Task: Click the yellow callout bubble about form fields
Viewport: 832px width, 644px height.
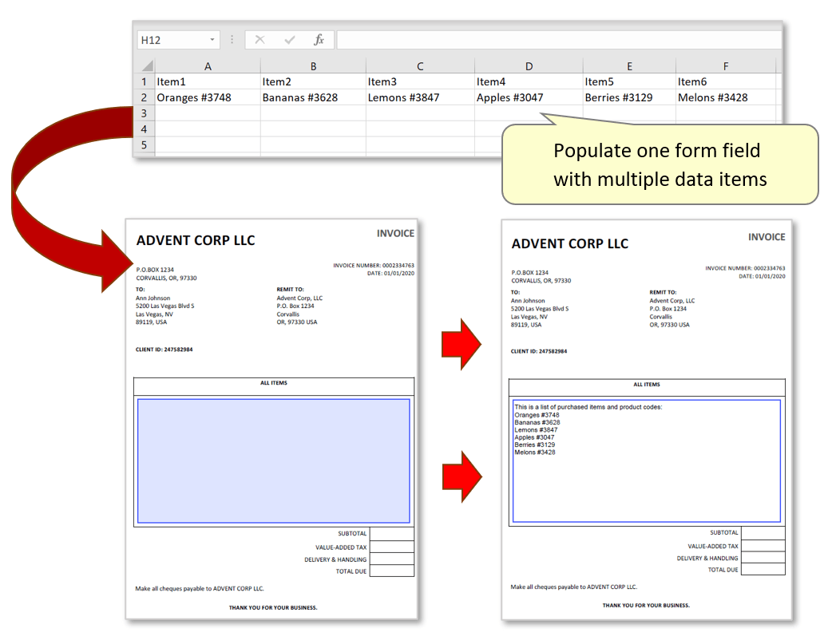Action: pos(660,164)
